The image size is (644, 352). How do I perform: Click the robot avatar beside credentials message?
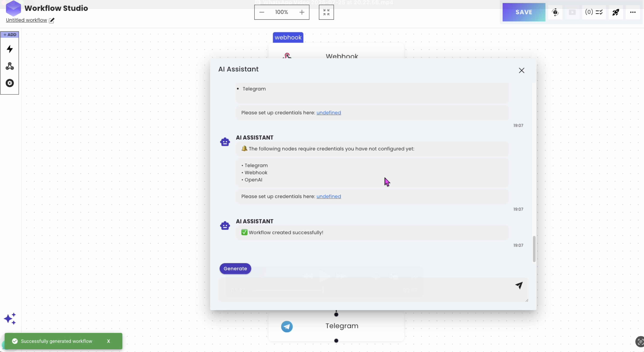[225, 142]
